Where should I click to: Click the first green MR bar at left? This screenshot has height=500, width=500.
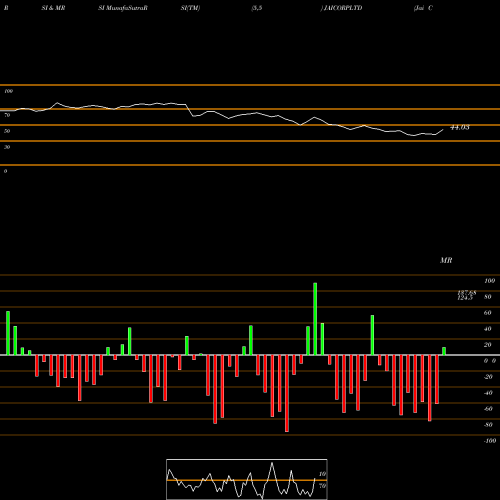[8, 333]
